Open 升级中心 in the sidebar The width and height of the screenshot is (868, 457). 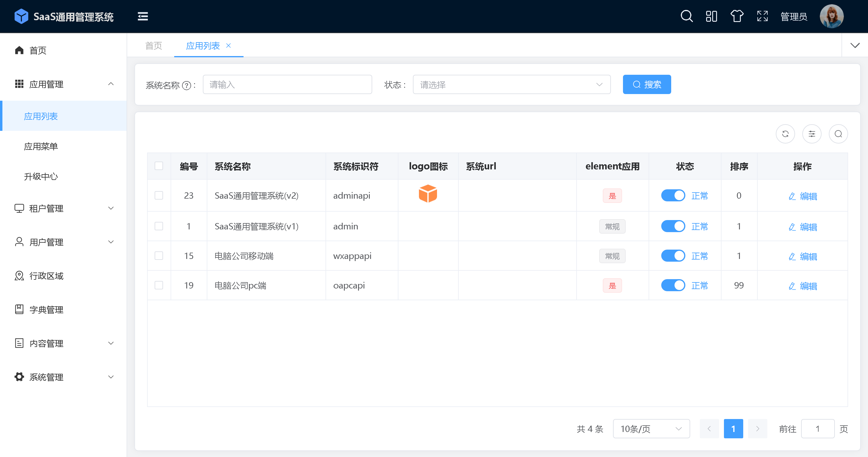(64, 176)
